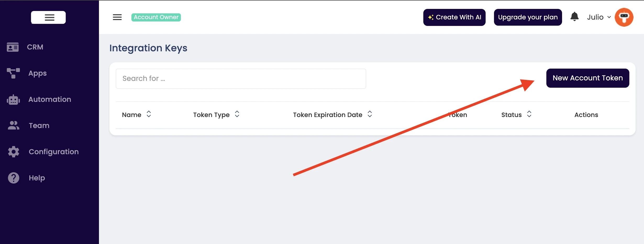
Task: Open the notifications bell
Action: [574, 17]
